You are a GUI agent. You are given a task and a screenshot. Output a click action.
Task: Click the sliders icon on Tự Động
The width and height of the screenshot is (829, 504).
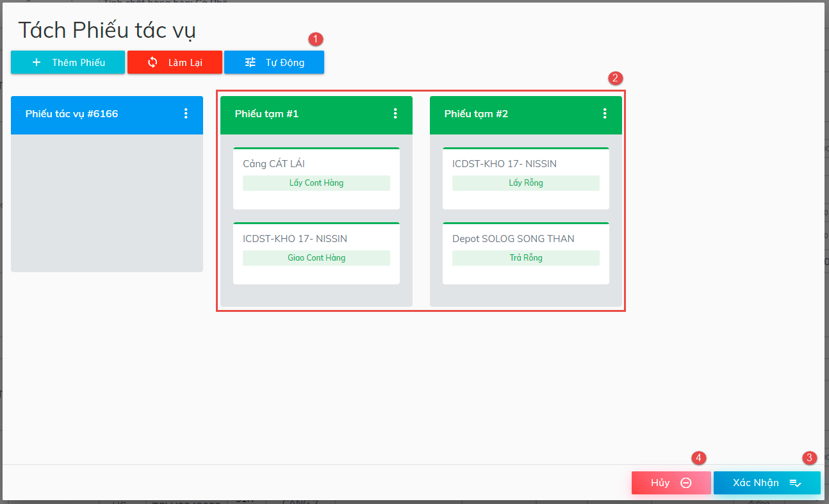coord(250,62)
